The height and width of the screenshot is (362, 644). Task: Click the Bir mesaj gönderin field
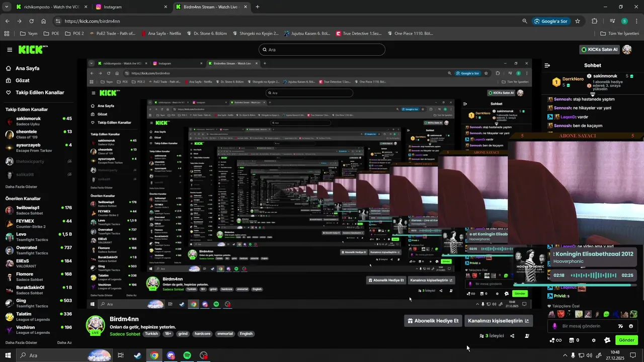(x=593, y=326)
